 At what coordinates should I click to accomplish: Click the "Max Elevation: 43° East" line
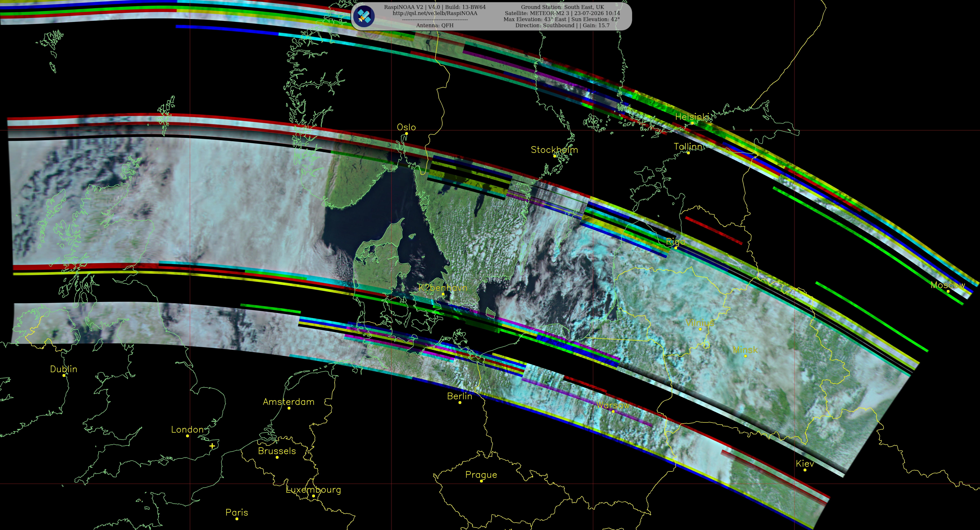coord(562,19)
